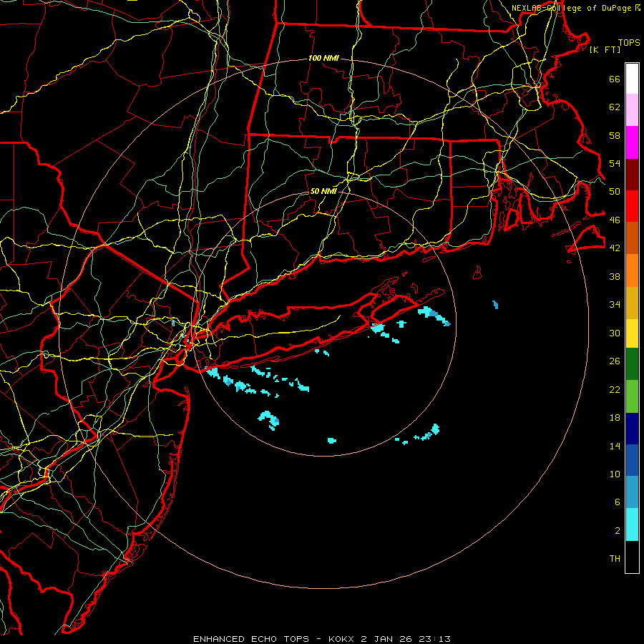Click the white swatch in the tops legend
Viewport: 644px width, 644px height.
coord(632,79)
